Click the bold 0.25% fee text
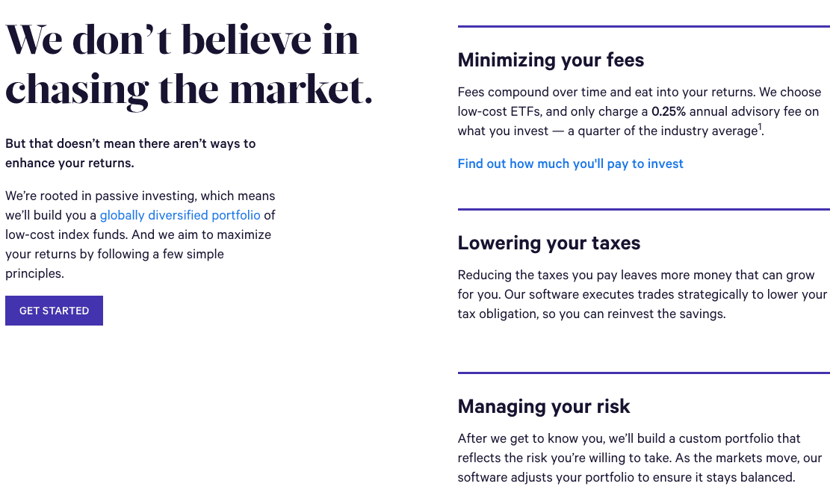This screenshot has height=504, width=839. click(669, 111)
